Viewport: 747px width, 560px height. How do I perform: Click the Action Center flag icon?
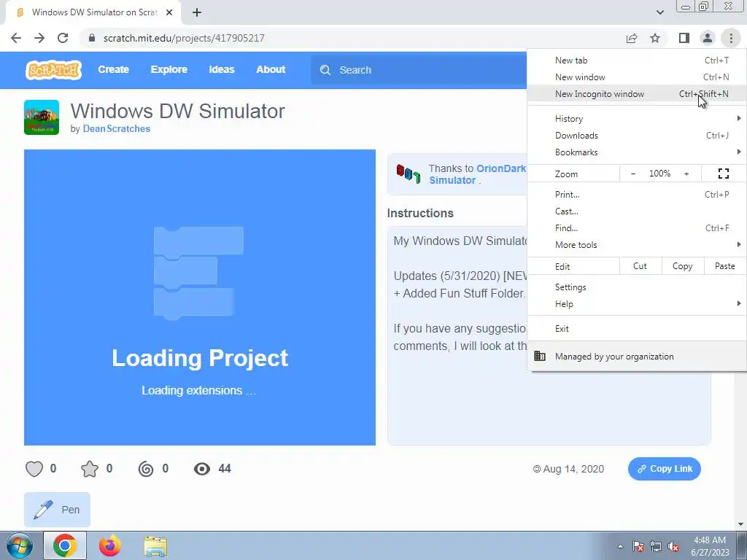[638, 547]
